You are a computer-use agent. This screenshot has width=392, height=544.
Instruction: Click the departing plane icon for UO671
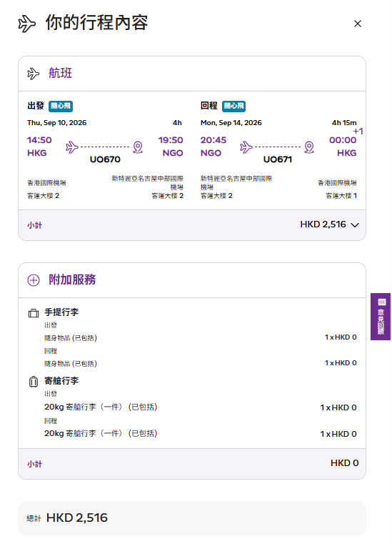coord(246,147)
